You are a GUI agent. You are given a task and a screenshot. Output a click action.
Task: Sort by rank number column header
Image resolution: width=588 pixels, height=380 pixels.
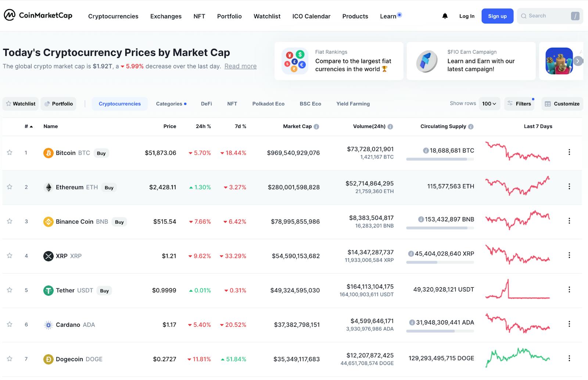[28, 126]
